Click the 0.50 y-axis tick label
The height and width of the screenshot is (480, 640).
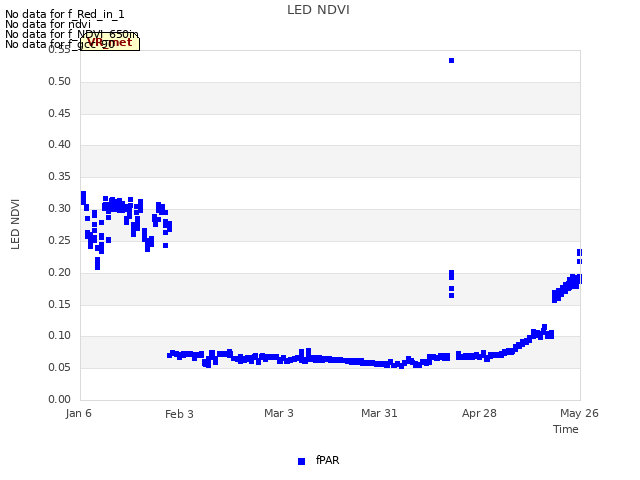click(60, 81)
